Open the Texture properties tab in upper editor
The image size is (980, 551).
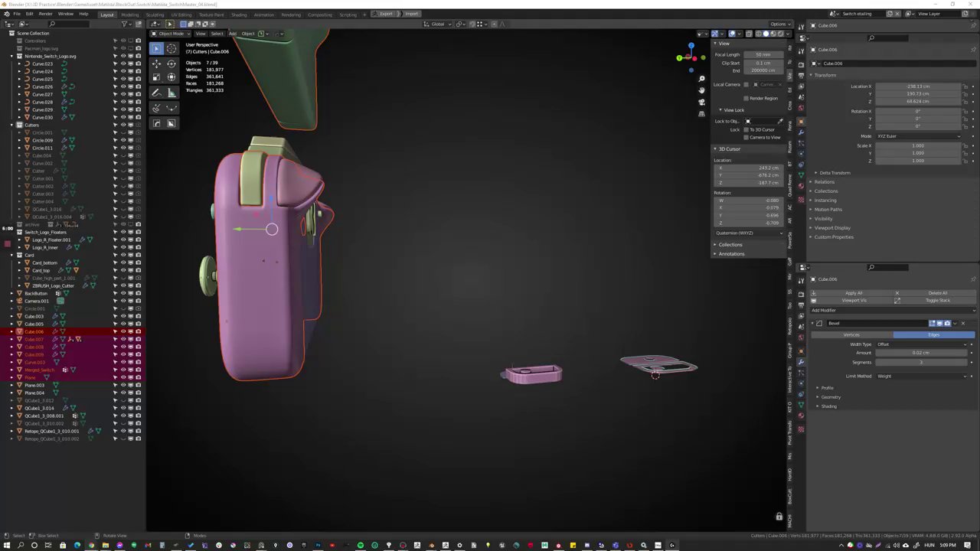pyautogui.click(x=801, y=200)
